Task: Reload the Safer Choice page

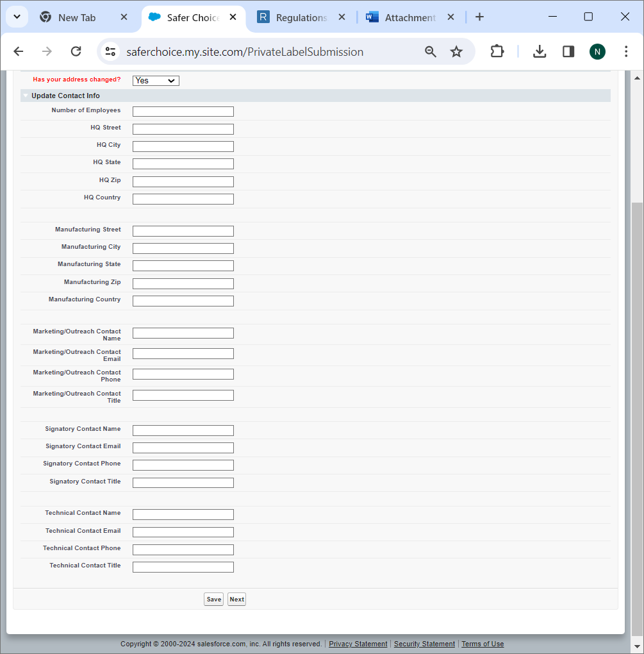Action: (76, 51)
